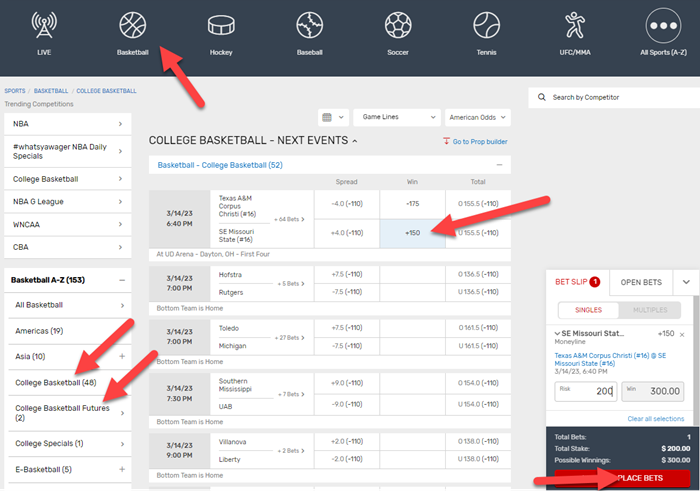This screenshot has width=700, height=491.
Task: Switch bet slip to Singles mode
Action: coord(588,311)
